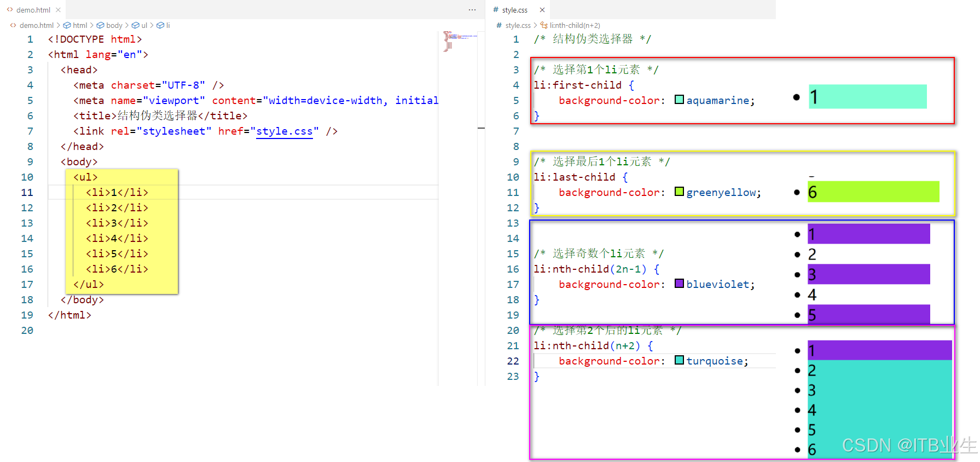Click the greenyellow color swatch
Screen dimensions: 980x462
click(x=679, y=192)
